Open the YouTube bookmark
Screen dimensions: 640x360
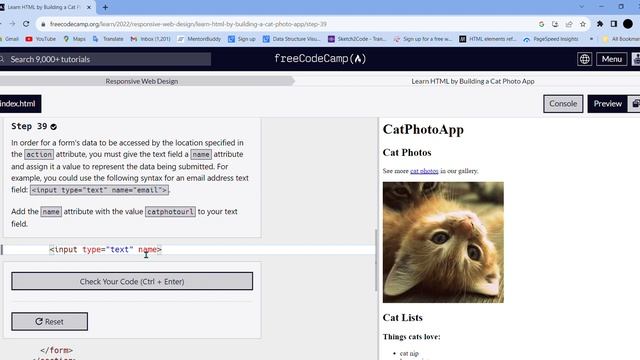click(40, 39)
